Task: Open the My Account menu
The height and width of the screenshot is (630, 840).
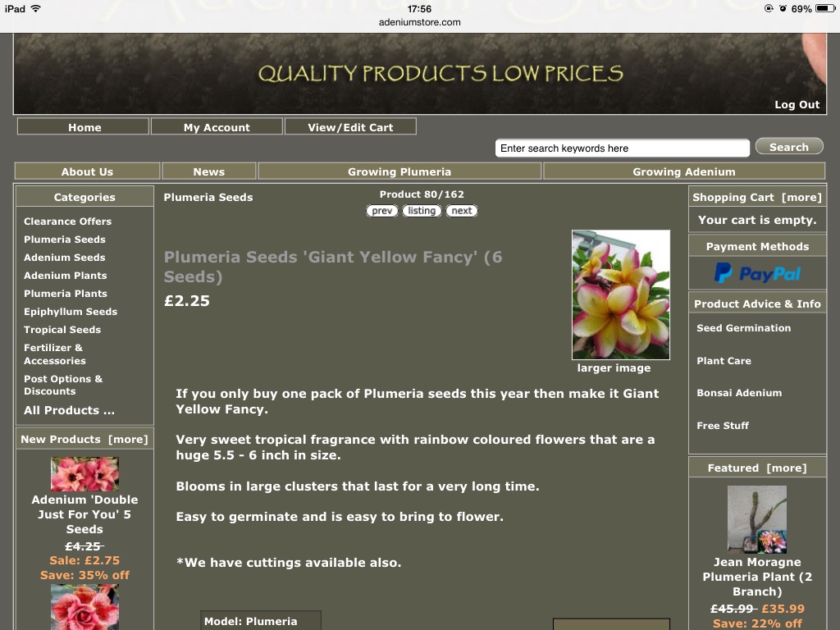Action: [217, 127]
